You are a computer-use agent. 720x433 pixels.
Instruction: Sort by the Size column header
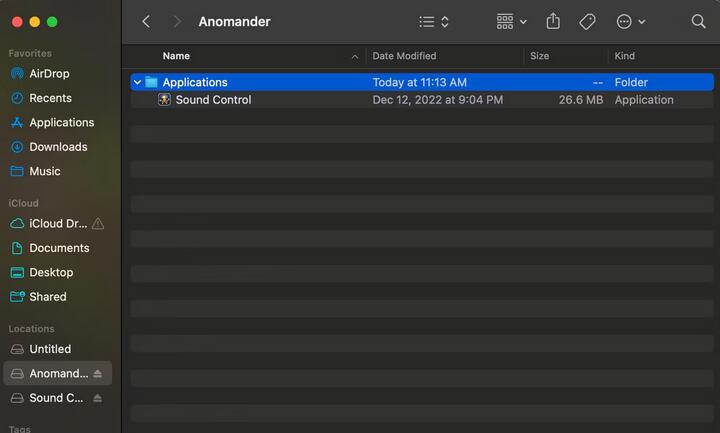coord(539,56)
